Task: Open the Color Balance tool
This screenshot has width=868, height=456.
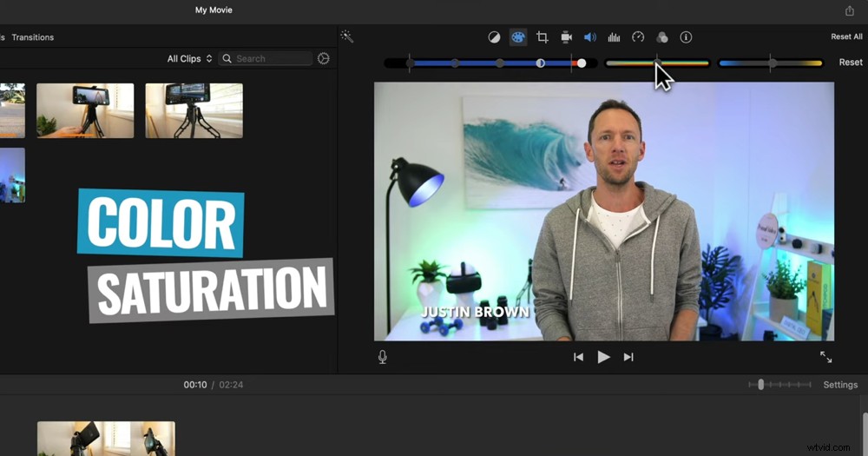Action: (494, 37)
